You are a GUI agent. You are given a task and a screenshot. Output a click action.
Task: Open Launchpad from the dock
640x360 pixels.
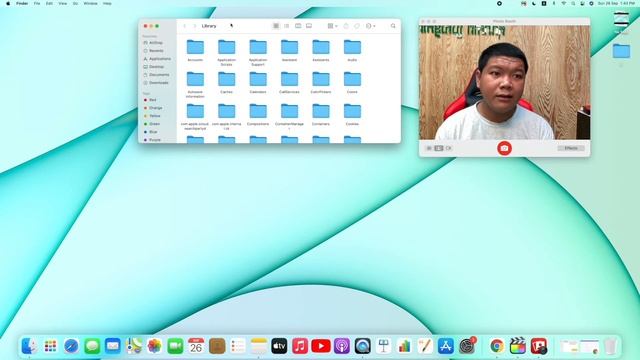point(50,346)
